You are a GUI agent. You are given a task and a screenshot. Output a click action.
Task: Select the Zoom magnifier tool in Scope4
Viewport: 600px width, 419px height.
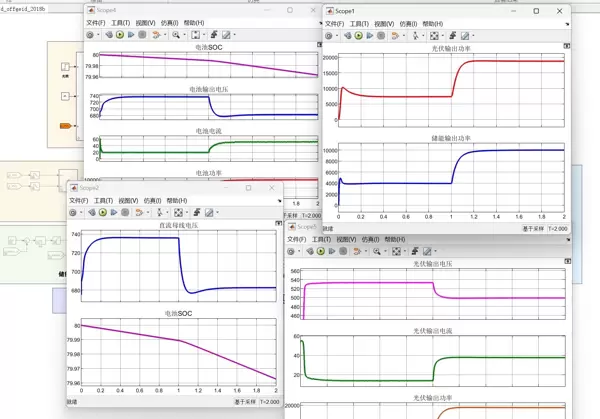tap(175, 34)
